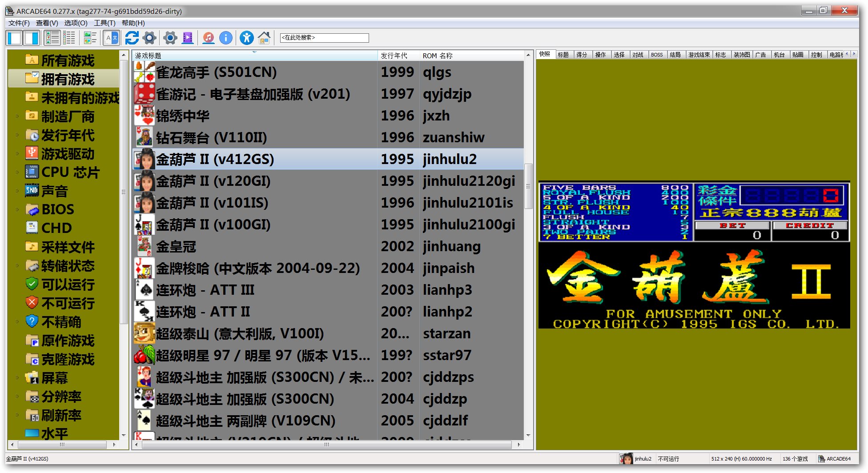Open the second gear options icon
868x473 pixels.
pos(170,38)
